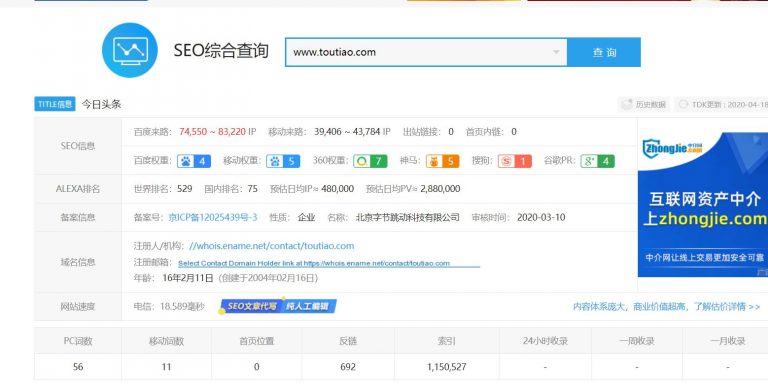Click the domain age 16年2月11日 text

(x=188, y=278)
